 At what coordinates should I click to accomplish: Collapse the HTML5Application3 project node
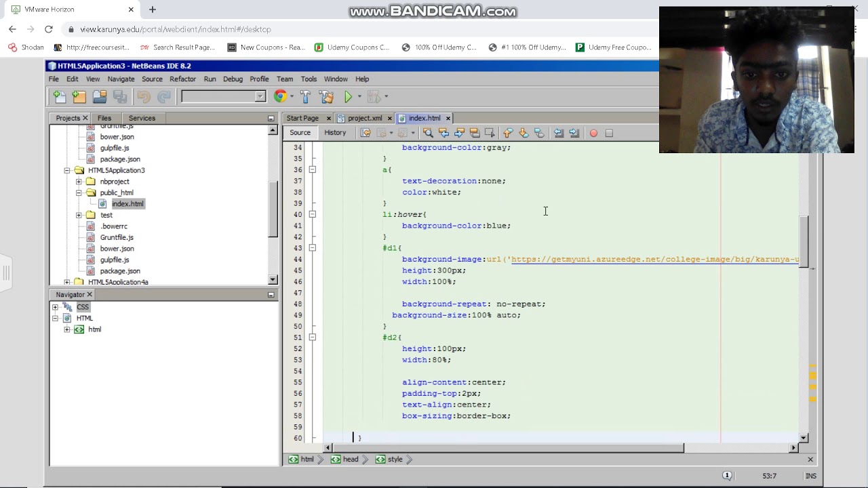pyautogui.click(x=67, y=170)
